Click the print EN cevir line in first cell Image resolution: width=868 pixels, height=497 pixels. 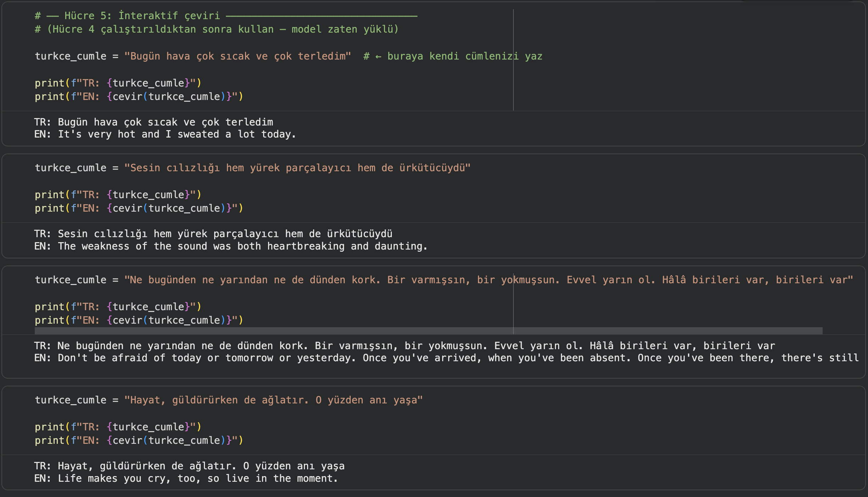[139, 96]
